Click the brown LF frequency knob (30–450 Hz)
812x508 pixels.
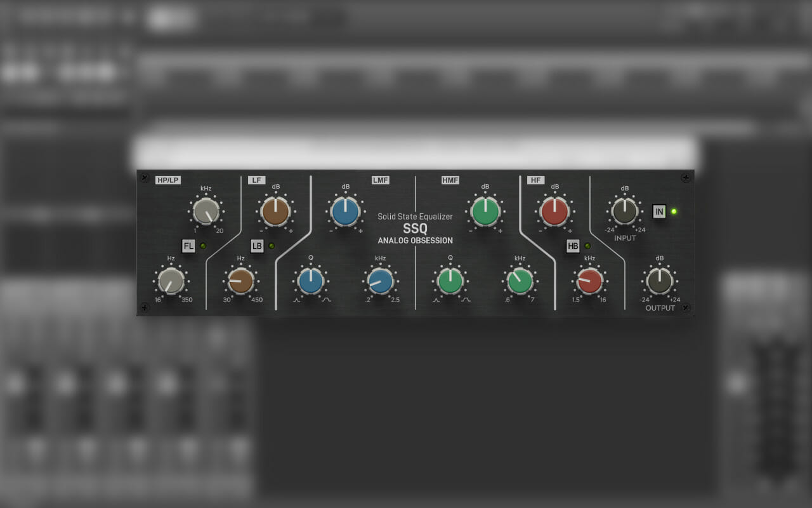coord(240,281)
